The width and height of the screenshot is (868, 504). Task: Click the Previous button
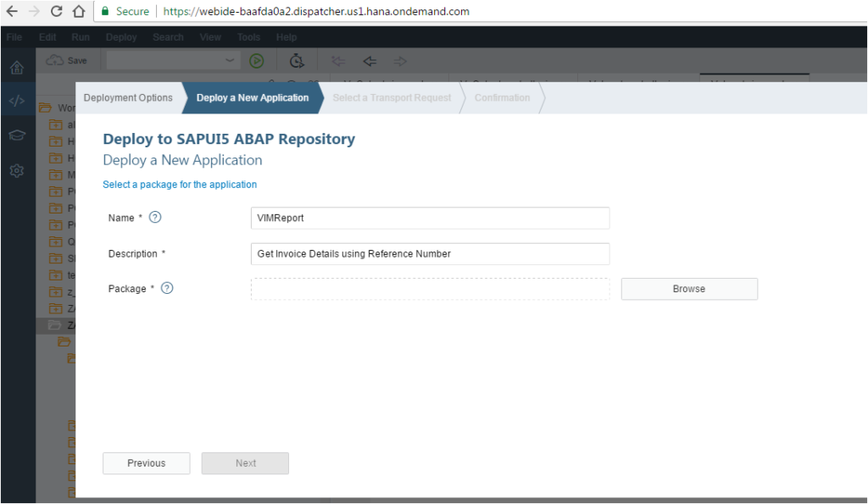146,462
